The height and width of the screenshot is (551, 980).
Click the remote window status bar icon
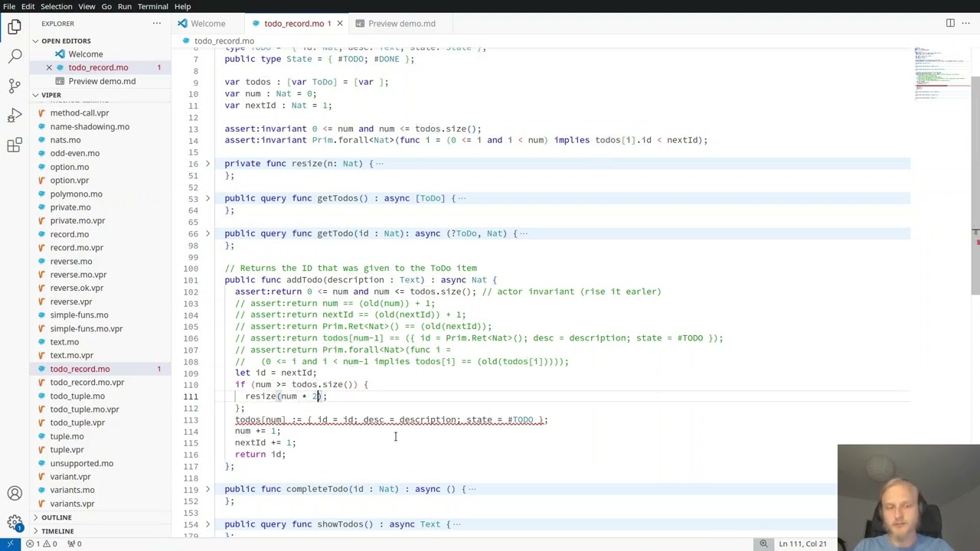tap(10, 544)
